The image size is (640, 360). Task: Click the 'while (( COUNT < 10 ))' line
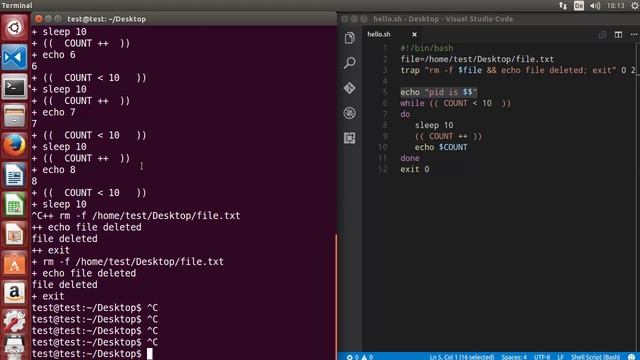[455, 103]
